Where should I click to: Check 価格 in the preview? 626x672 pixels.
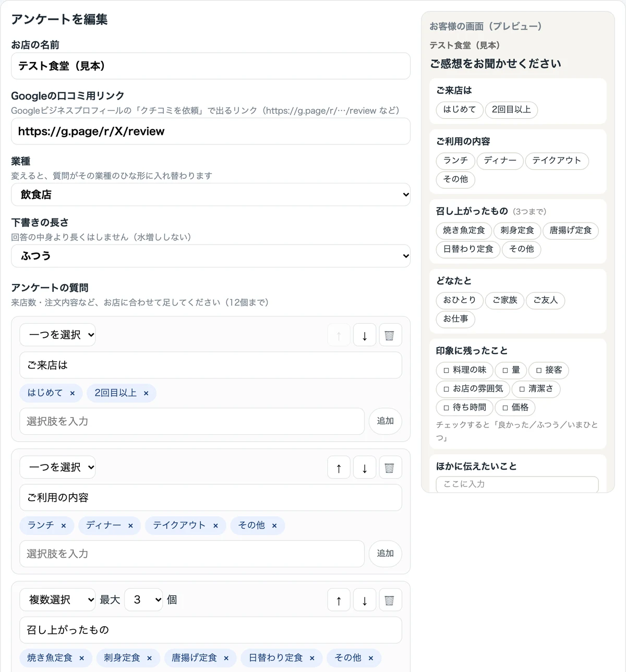click(x=515, y=408)
